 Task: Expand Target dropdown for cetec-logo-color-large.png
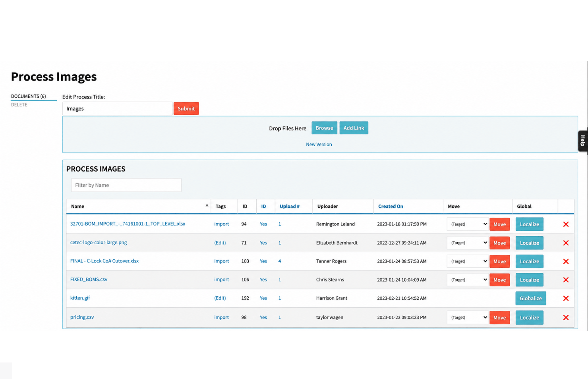pos(468,243)
